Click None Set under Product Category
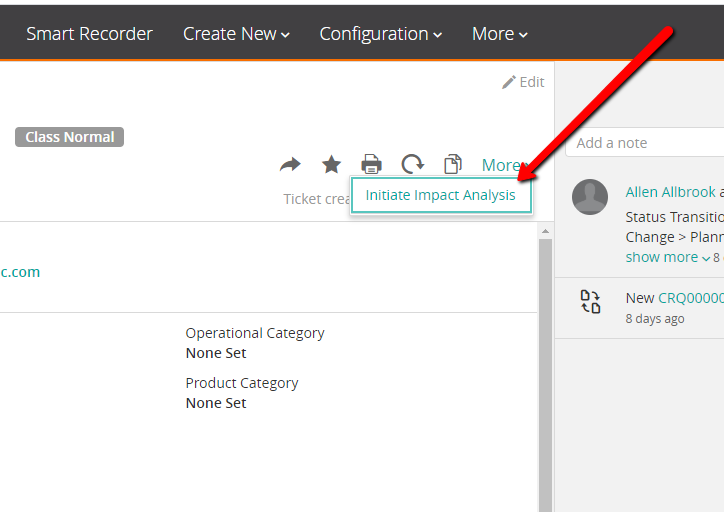The height and width of the screenshot is (512, 724). point(216,403)
